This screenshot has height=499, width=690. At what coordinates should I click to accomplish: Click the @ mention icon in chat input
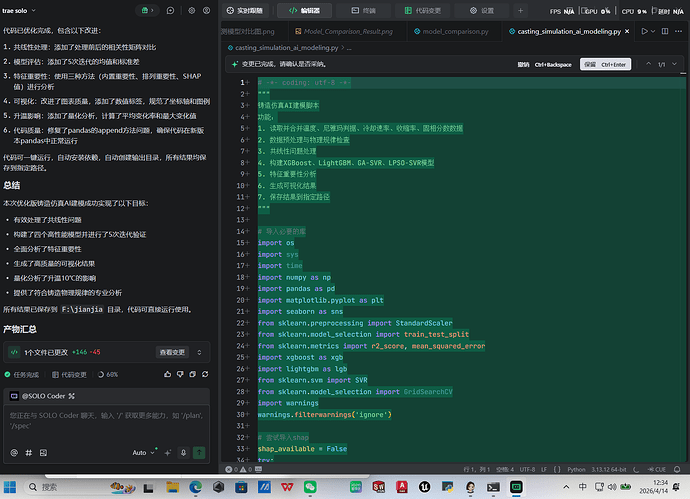click(x=15, y=452)
